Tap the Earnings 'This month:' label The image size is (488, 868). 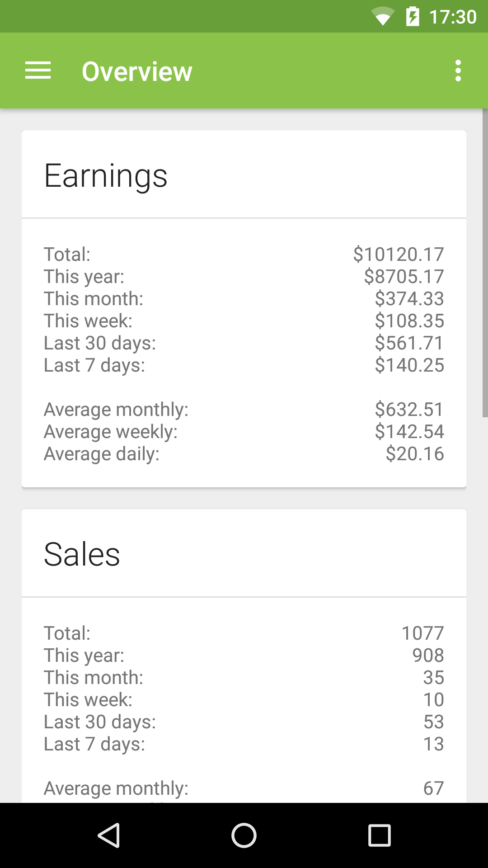94,298
